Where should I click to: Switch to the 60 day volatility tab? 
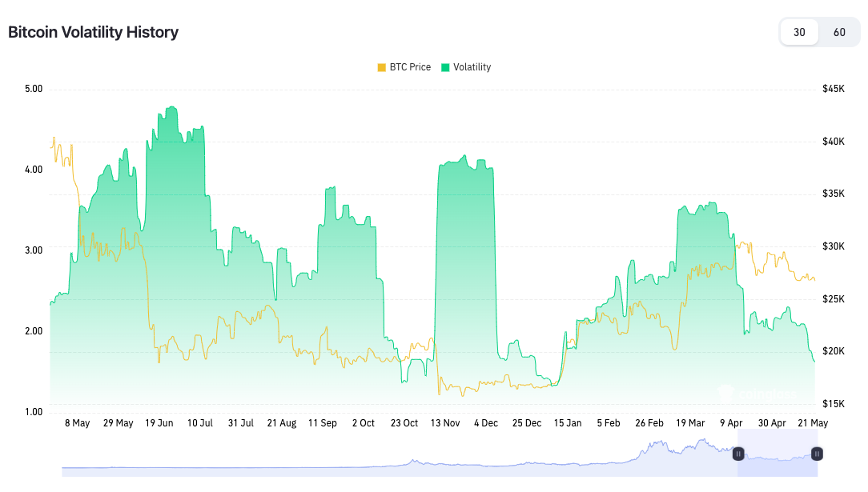[839, 32]
